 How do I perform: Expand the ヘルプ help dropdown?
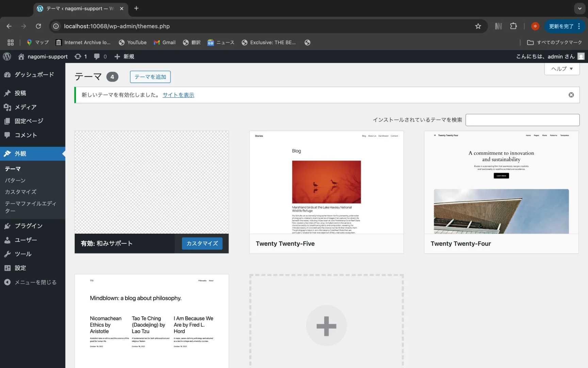(x=562, y=69)
